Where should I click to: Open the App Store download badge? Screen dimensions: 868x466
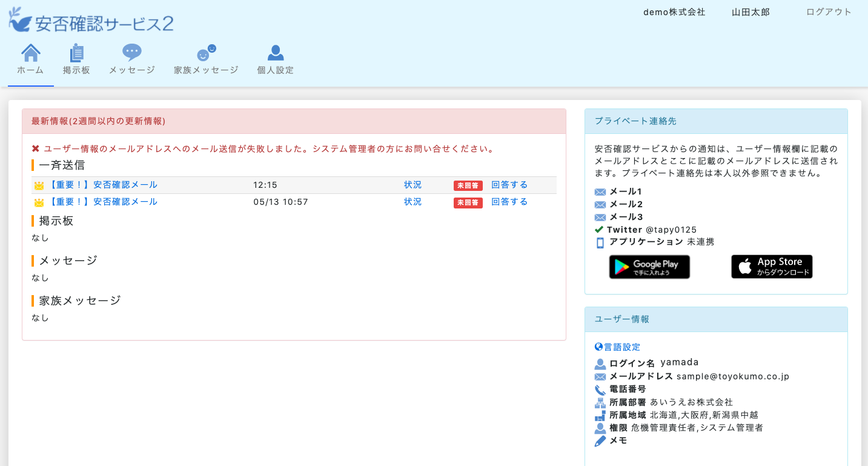(772, 267)
